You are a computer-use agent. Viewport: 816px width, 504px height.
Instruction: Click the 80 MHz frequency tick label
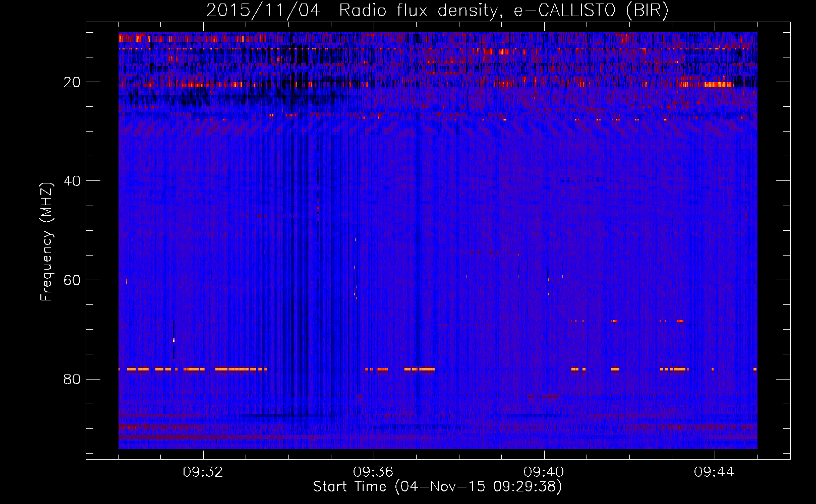pyautogui.click(x=72, y=379)
